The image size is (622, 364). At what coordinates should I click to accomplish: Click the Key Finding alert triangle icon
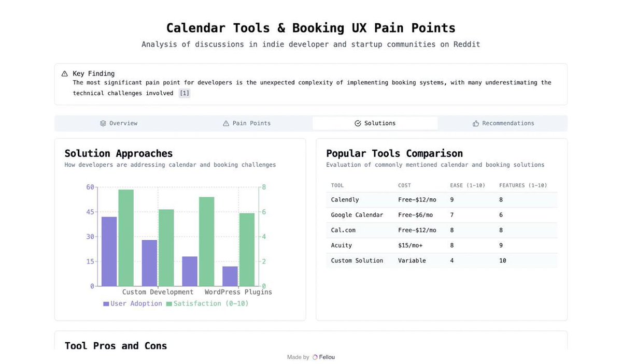pos(65,74)
